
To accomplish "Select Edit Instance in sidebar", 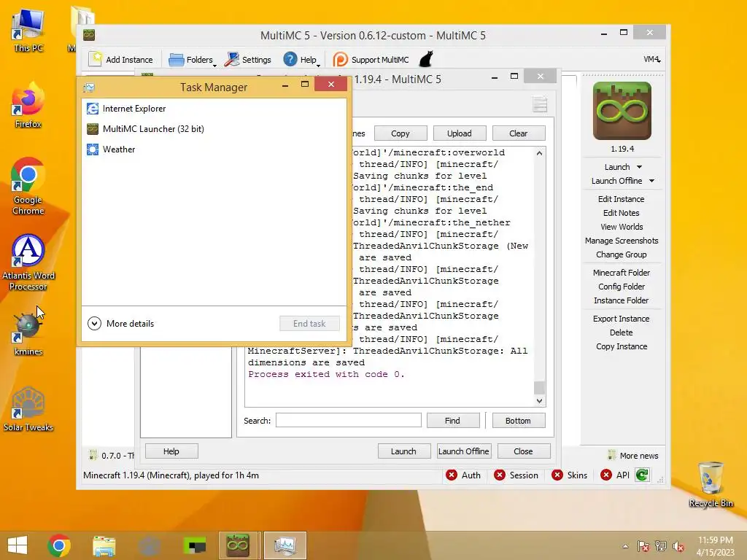I will (x=622, y=199).
